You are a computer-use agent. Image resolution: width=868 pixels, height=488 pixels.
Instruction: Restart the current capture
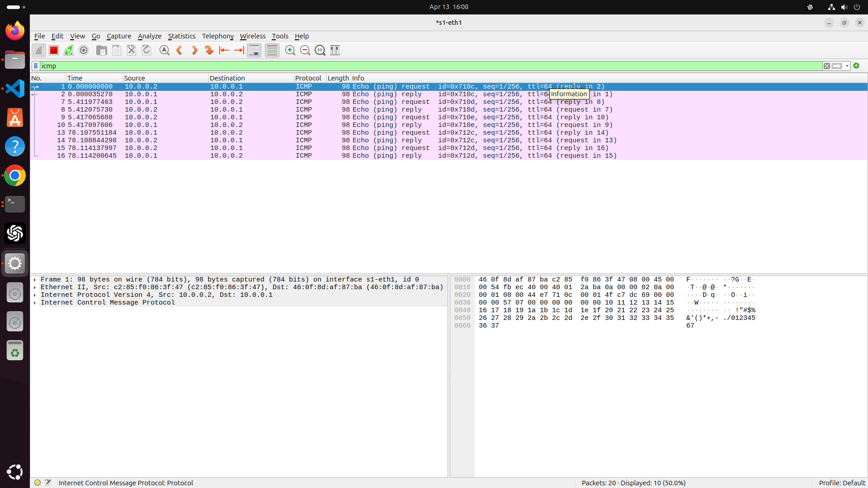point(68,50)
